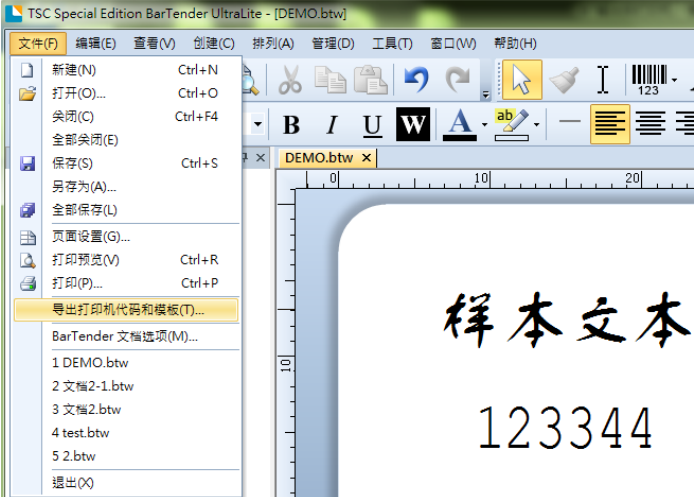The image size is (694, 497).
Task: Toggle Bold text formatting
Action: pos(291,125)
